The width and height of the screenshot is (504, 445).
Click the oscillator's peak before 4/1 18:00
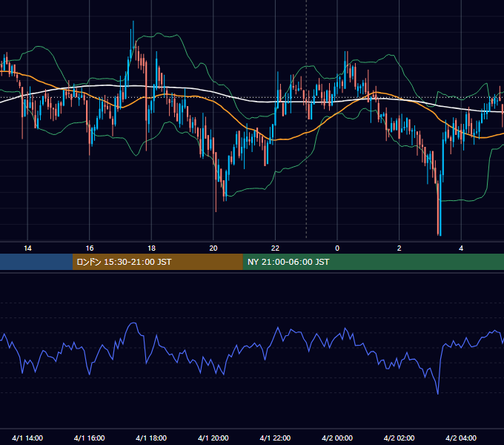[133, 323]
